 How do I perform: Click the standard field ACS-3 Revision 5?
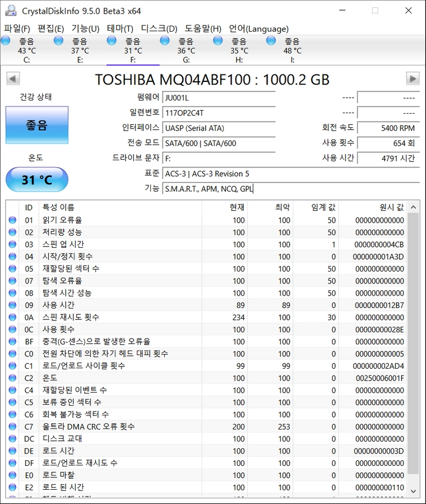tap(291, 173)
